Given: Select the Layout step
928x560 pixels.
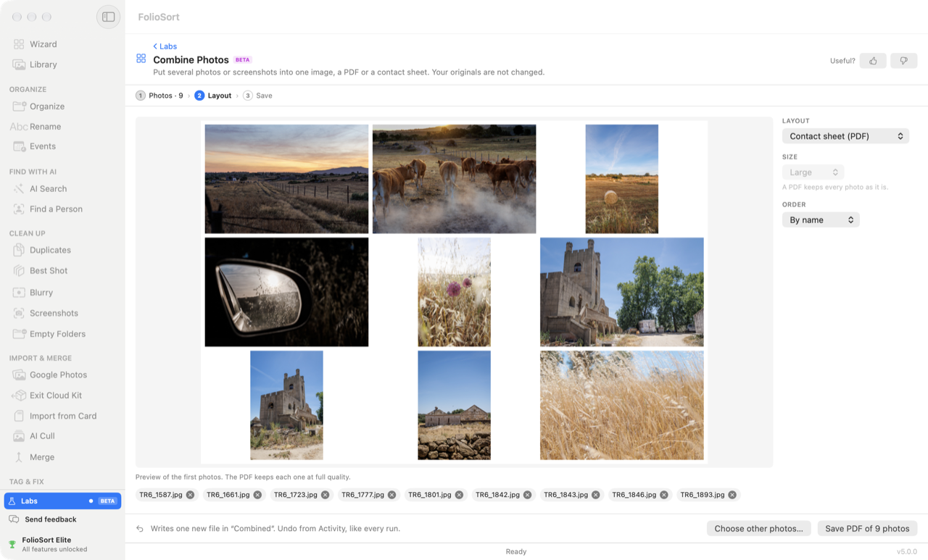Looking at the screenshot, I should coord(213,96).
